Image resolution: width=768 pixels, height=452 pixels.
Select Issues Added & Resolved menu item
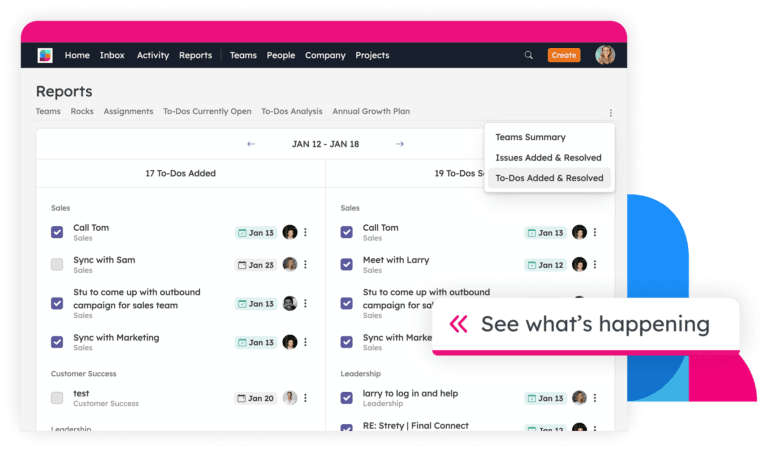point(548,158)
